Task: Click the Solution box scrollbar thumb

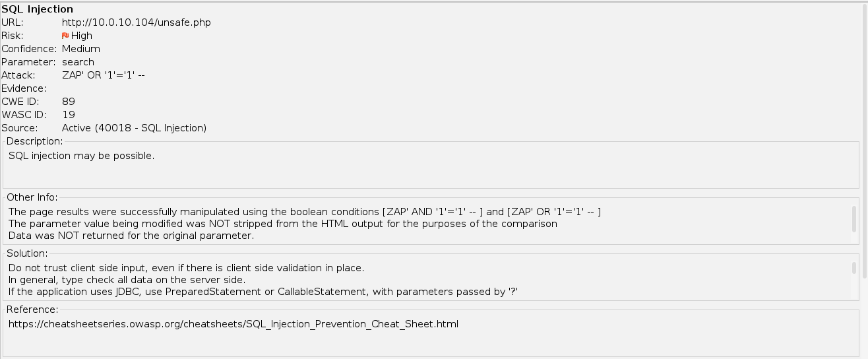Action: pos(854,268)
